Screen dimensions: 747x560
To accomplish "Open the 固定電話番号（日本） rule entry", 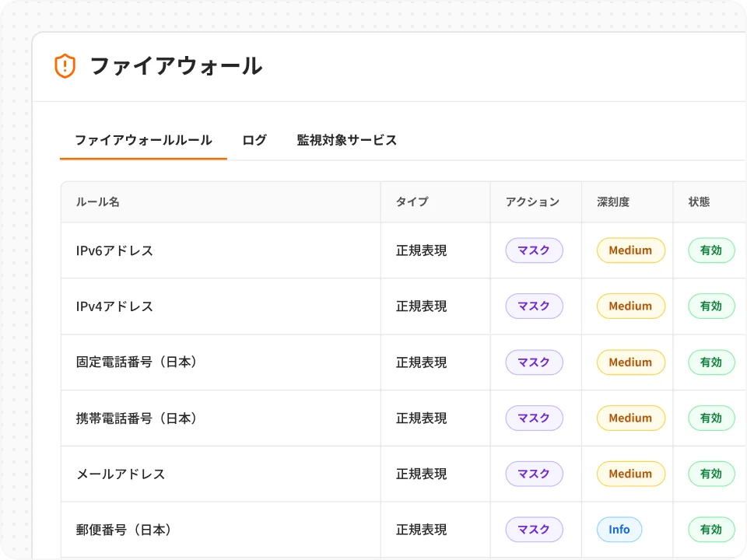I will 136,362.
